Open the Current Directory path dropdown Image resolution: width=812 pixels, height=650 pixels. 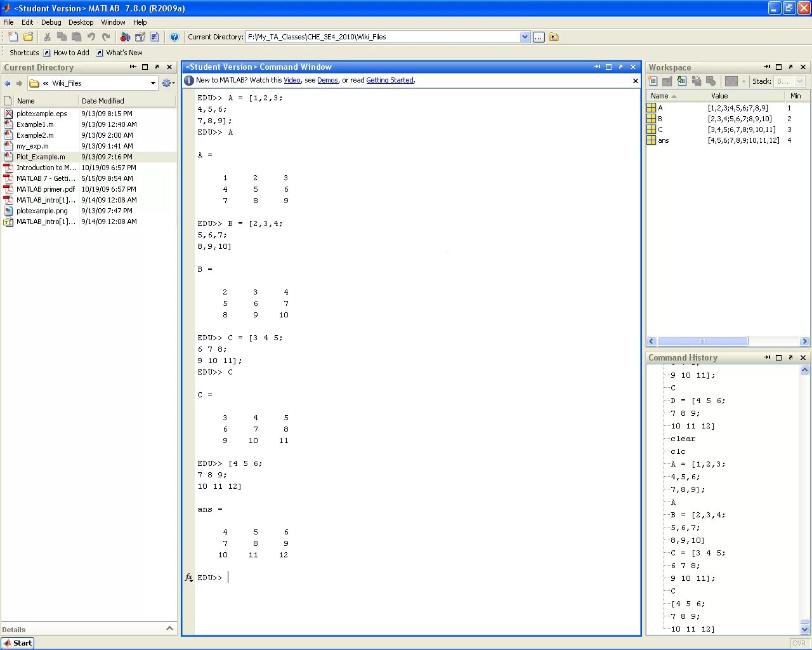(525, 37)
